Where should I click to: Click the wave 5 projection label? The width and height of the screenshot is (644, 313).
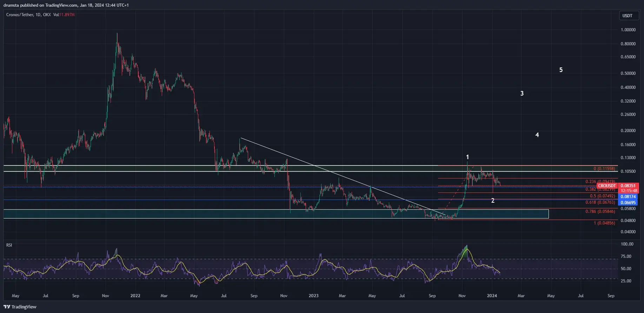click(561, 70)
